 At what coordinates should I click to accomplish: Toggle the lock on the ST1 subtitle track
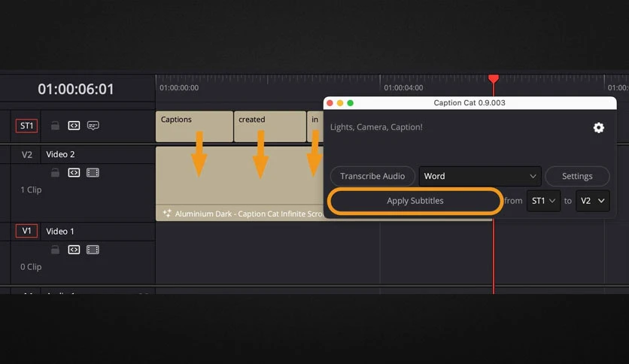pos(55,126)
